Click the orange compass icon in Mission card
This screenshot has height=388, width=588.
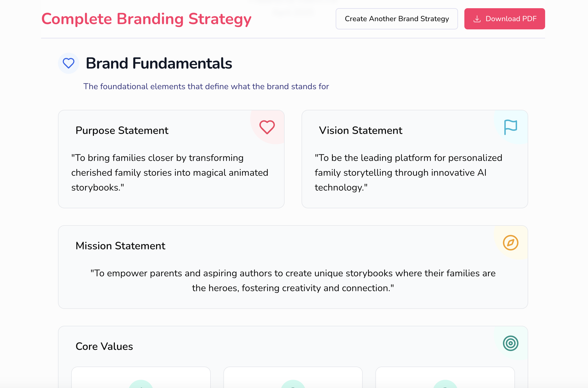coord(510,242)
